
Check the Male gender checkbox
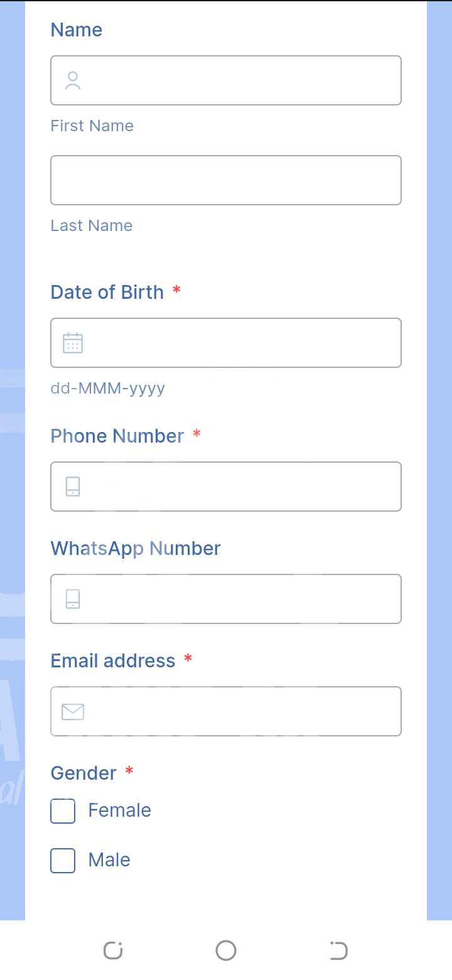63,860
